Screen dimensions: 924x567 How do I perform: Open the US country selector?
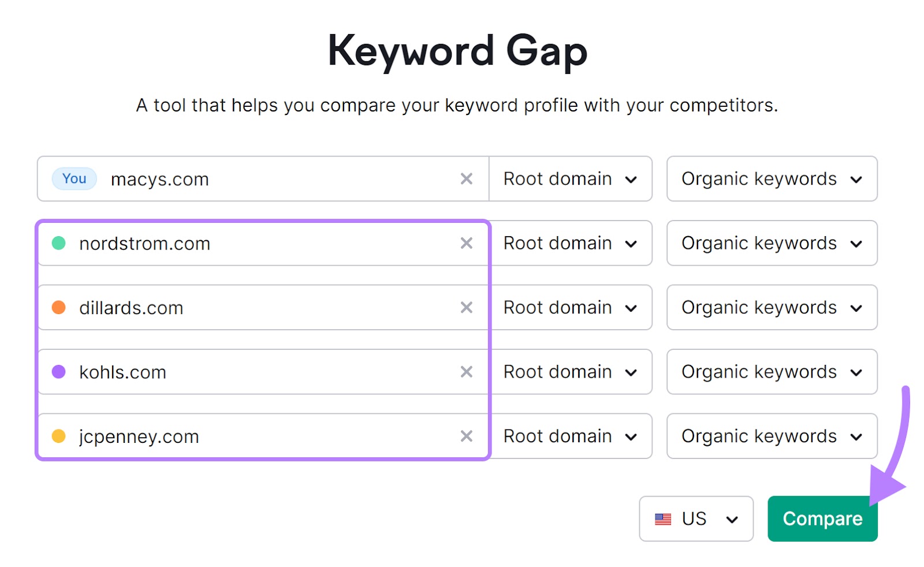(x=696, y=519)
